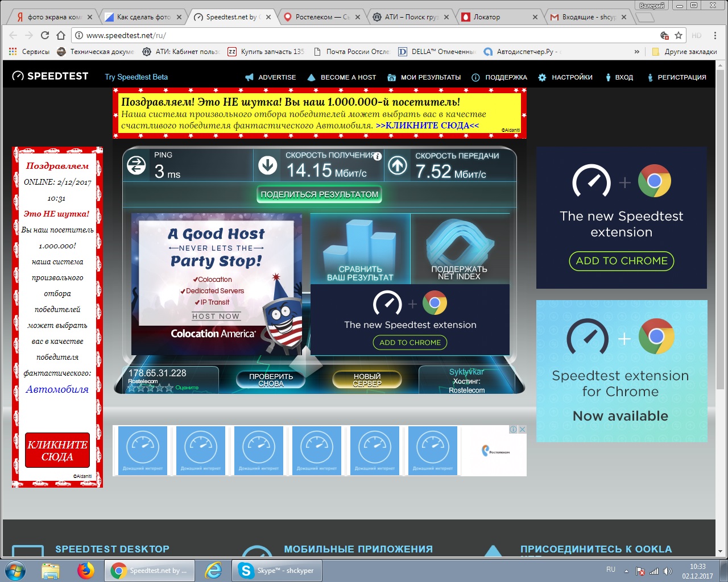728x582 pixels.
Task: Open МОИ РЕЗУЛЬТАТЫ menu item
Action: pos(424,77)
